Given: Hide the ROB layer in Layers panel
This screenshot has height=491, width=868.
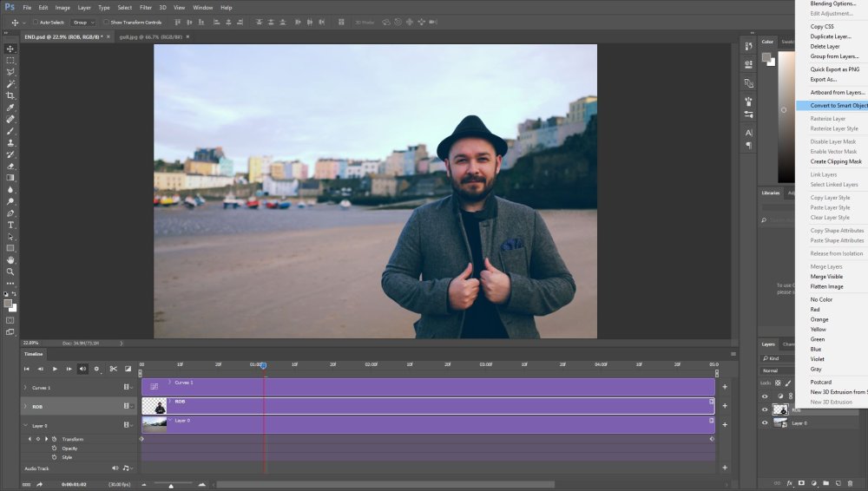Looking at the screenshot, I should coord(765,409).
